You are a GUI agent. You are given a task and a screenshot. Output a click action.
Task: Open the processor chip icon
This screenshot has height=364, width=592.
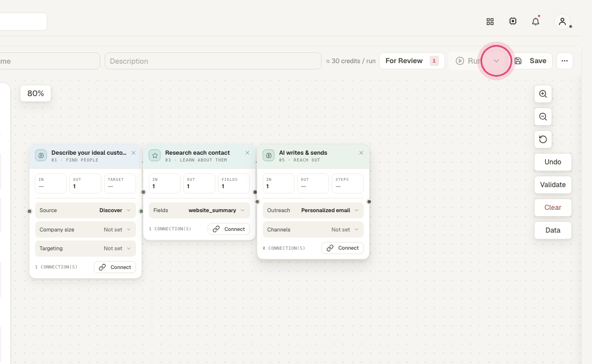(x=513, y=22)
